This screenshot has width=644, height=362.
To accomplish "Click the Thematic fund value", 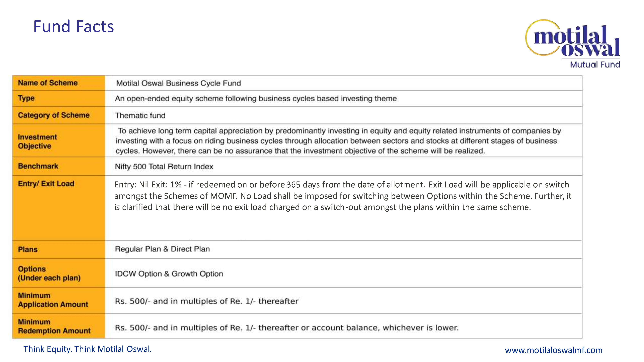I will coord(140,115).
